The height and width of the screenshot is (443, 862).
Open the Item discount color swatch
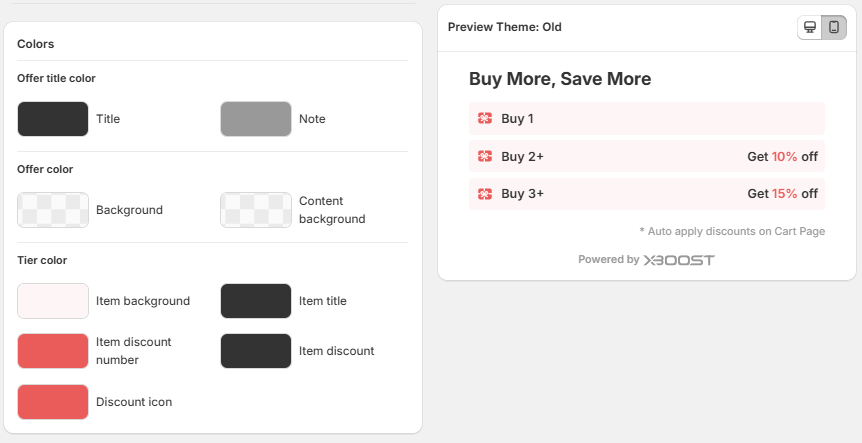256,351
